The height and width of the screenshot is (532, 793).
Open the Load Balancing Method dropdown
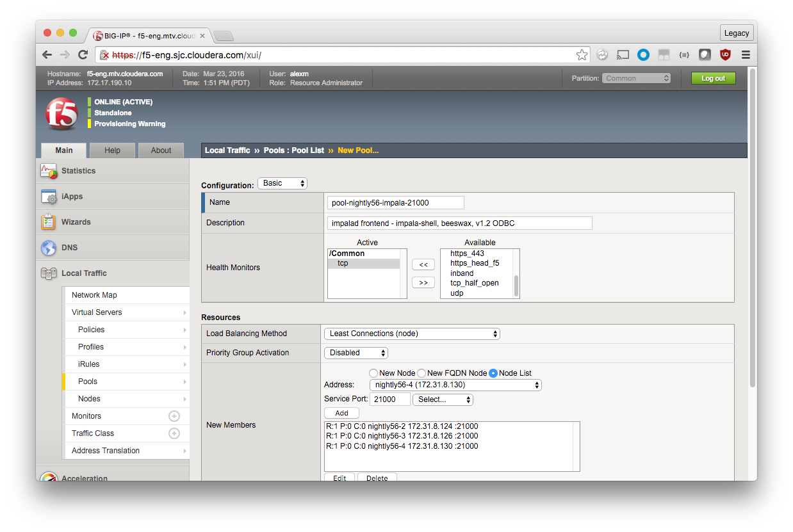412,334
